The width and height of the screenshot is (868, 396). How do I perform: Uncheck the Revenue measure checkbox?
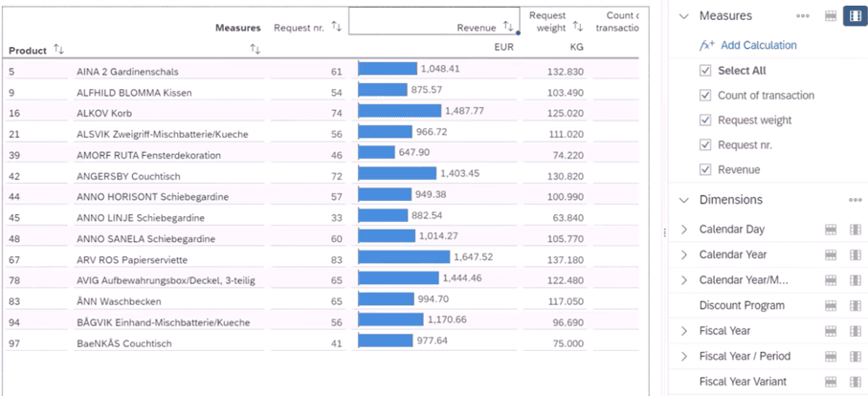[705, 170]
